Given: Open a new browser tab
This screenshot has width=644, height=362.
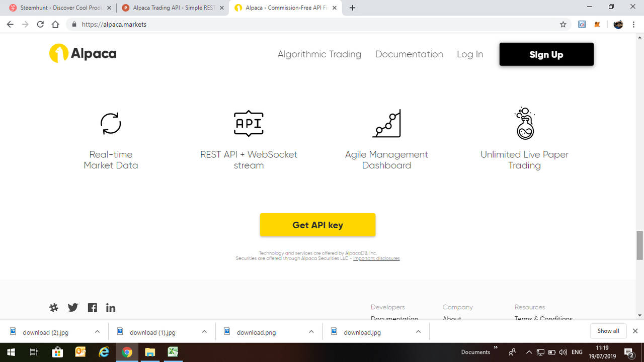Looking at the screenshot, I should [352, 8].
